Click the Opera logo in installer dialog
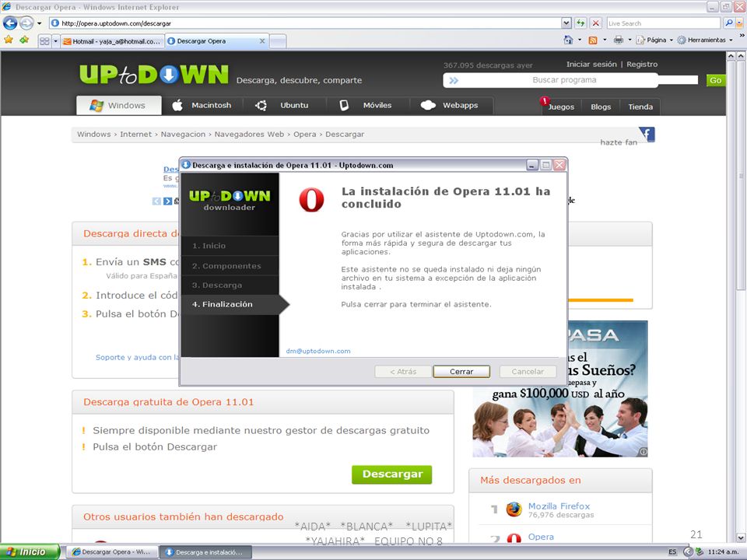747x560 pixels. [311, 200]
